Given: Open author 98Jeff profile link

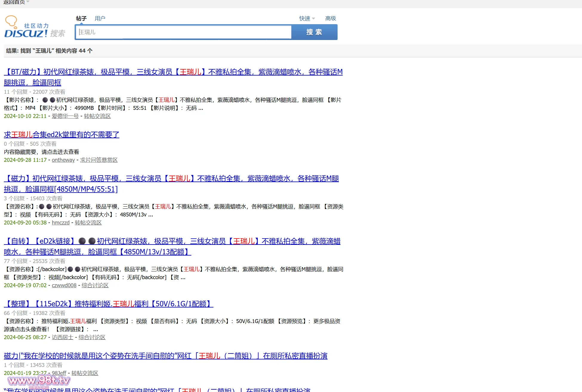Looking at the screenshot, I should coord(59,373).
